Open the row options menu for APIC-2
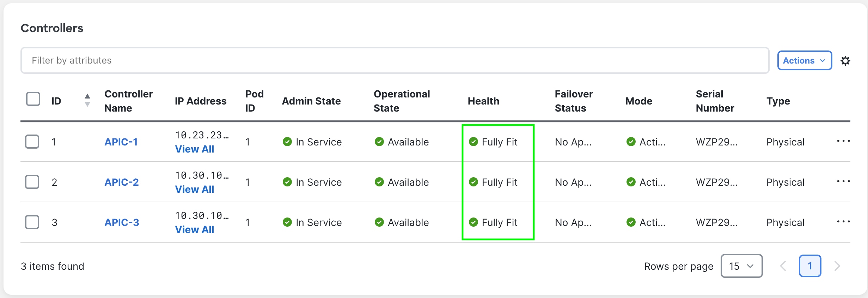This screenshot has height=298, width=868. (843, 181)
